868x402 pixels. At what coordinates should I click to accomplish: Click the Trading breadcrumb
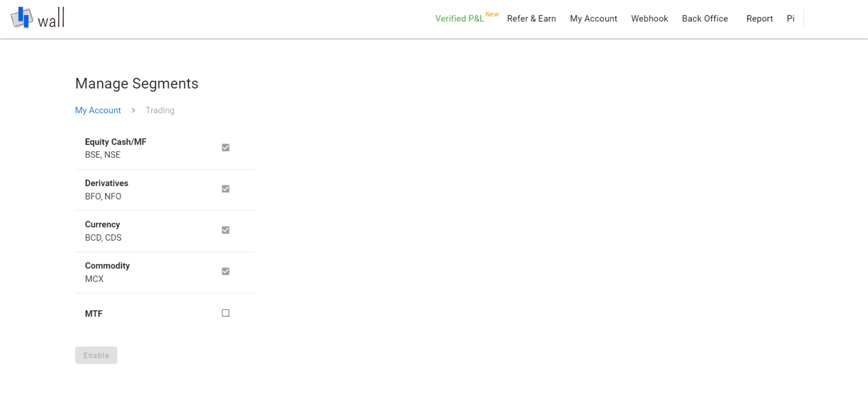(x=160, y=110)
